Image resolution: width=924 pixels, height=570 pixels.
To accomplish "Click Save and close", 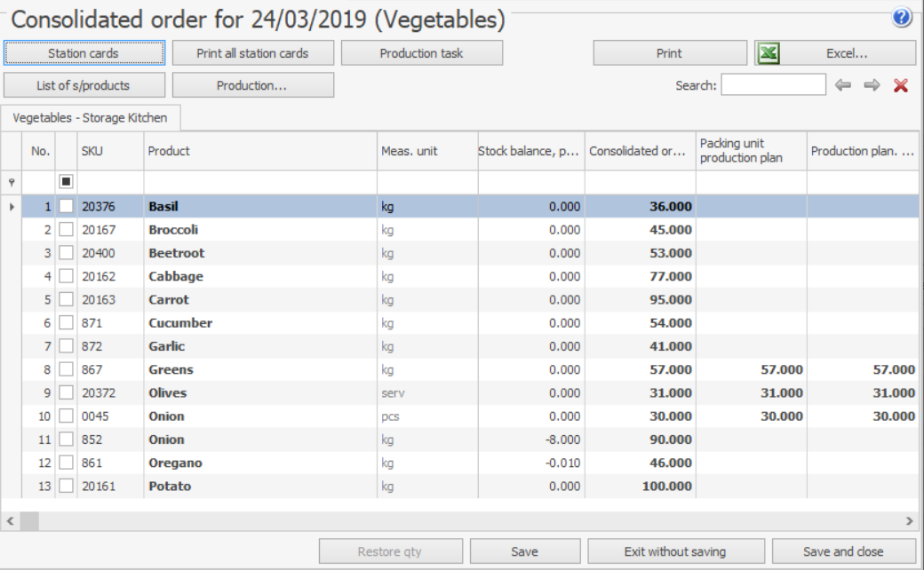I will pos(843,551).
